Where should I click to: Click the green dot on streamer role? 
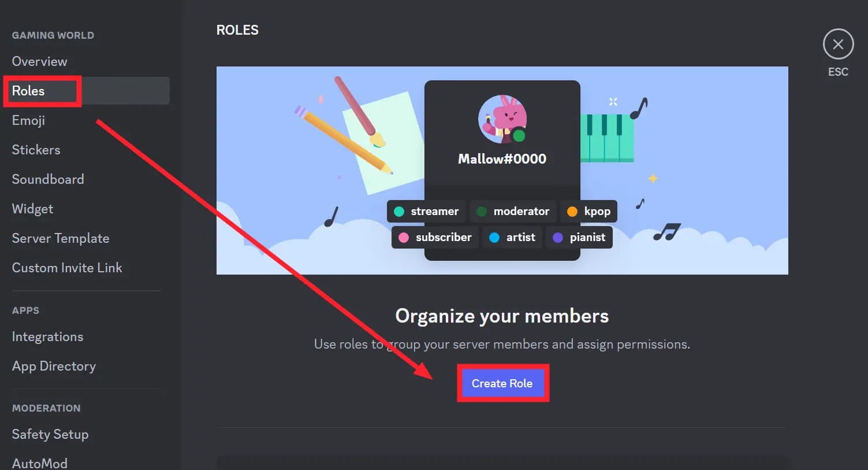400,211
